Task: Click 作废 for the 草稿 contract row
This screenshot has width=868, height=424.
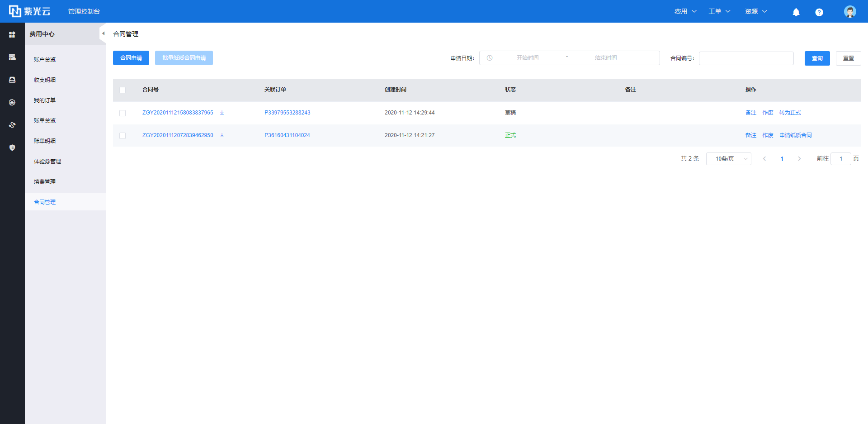Action: click(768, 113)
